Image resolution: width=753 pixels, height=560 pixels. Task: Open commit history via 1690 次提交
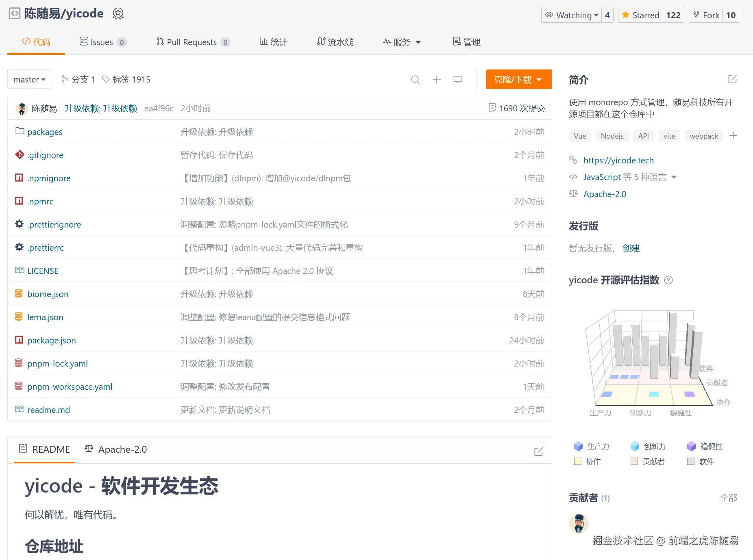coord(516,108)
